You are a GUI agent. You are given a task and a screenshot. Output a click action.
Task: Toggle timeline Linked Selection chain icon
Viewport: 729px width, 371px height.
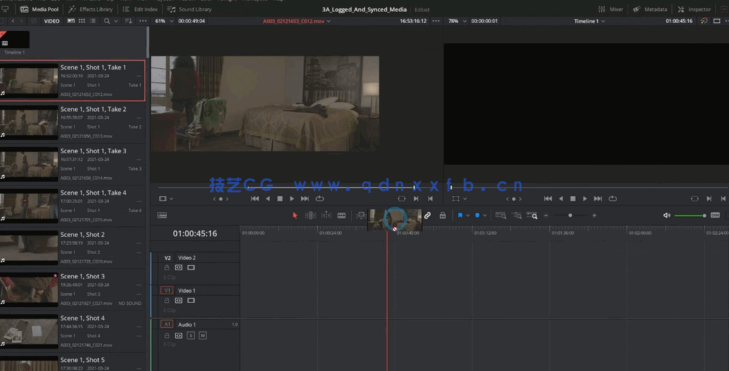pyautogui.click(x=427, y=215)
